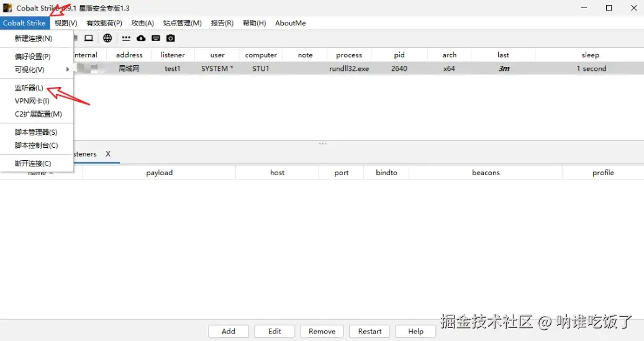Screen dimensions: 644x341
Task: Open keystrokes via the keyboard icon
Action: tap(156, 39)
